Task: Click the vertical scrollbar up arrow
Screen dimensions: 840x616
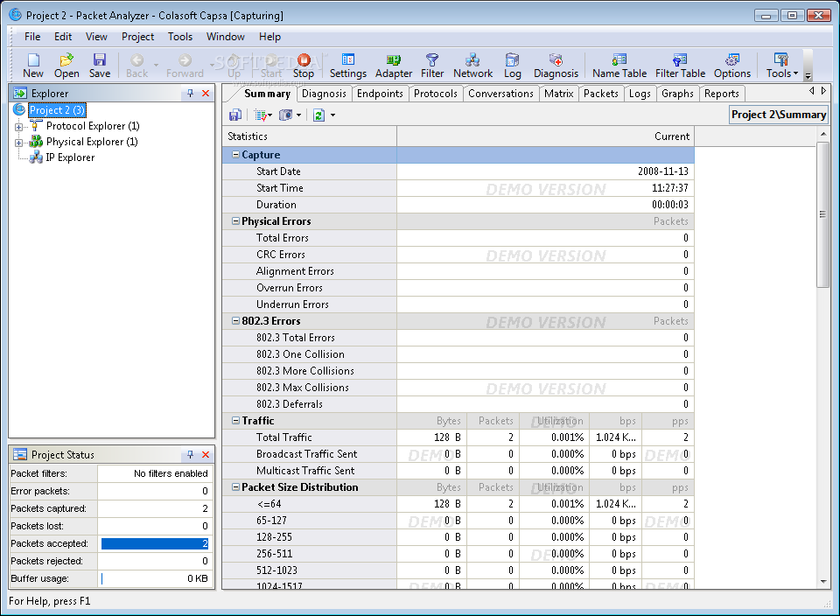Action: [823, 134]
